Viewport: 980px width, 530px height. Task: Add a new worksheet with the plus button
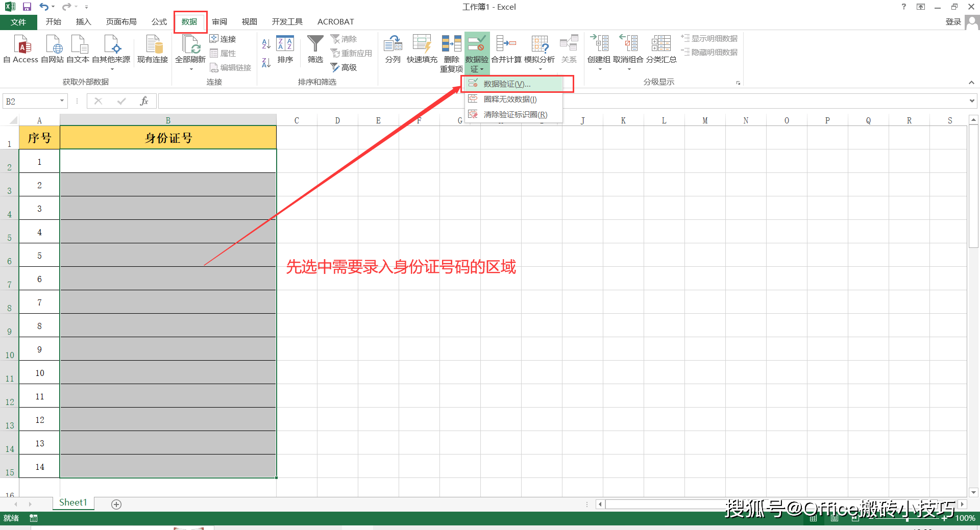coord(116,504)
